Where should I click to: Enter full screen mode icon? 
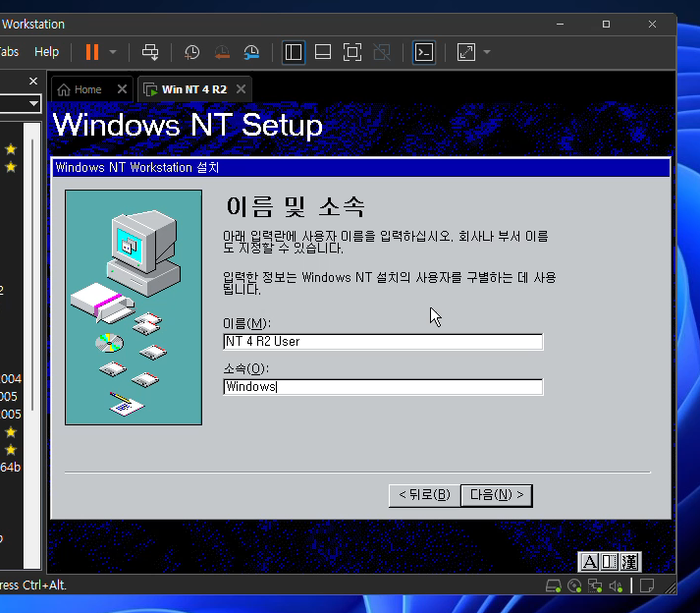click(352, 52)
